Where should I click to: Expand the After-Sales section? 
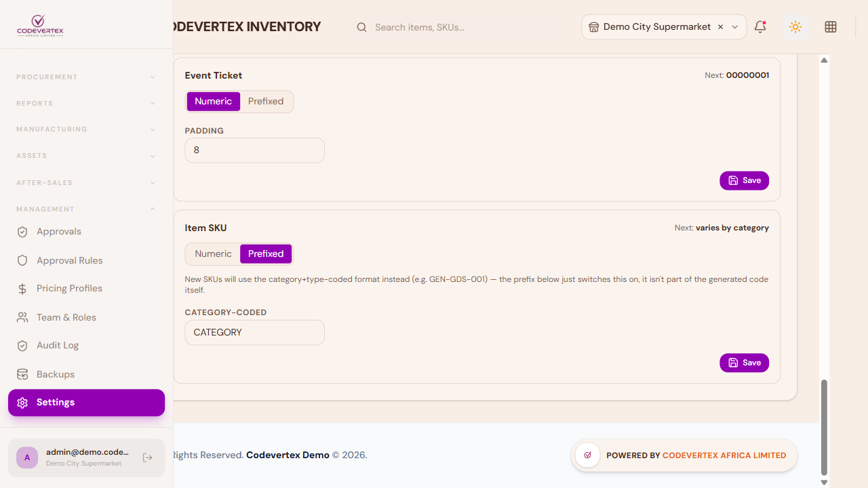click(86, 183)
